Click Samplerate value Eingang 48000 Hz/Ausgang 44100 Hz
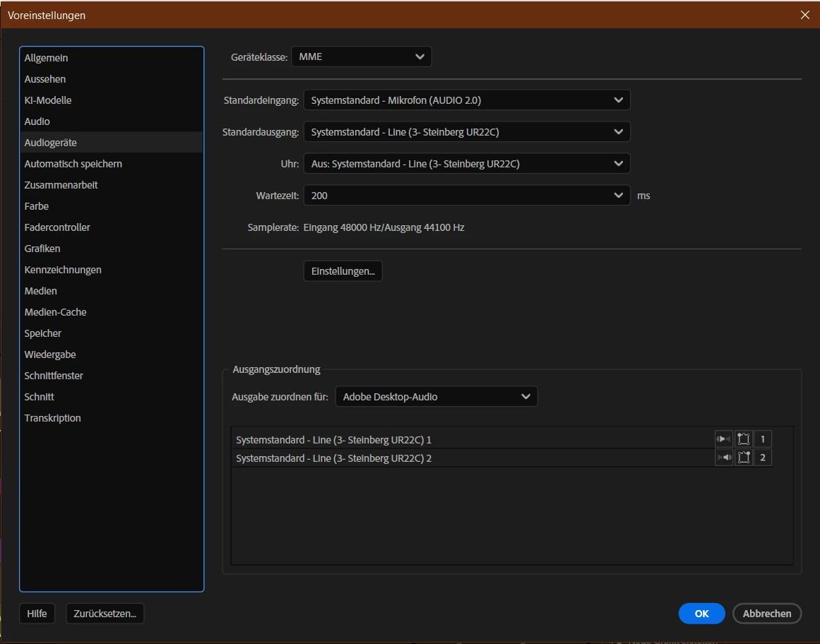 click(384, 227)
